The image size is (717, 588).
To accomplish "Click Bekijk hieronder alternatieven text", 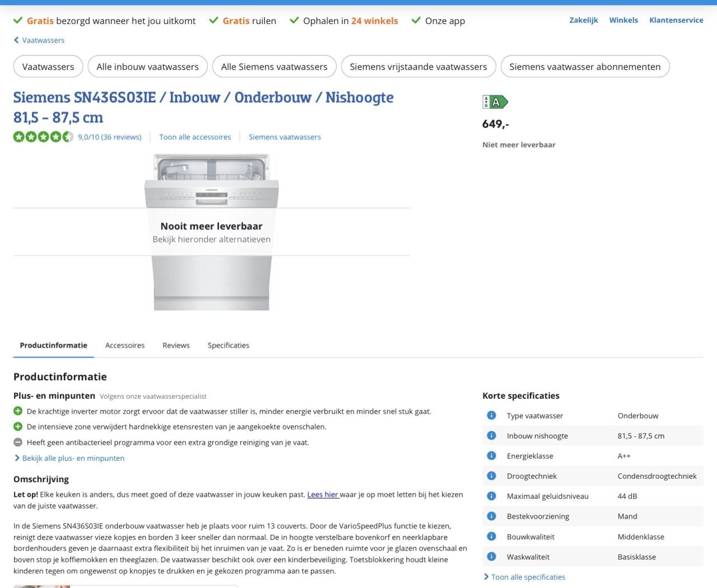I will point(212,239).
